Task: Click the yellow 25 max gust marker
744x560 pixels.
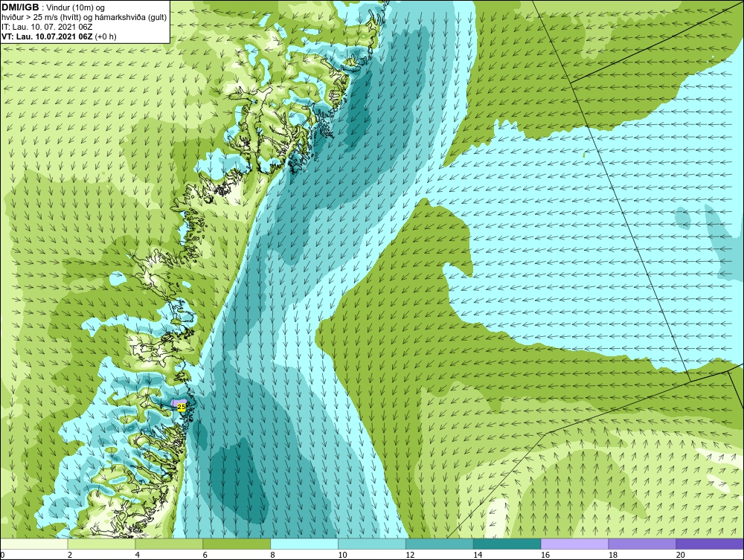Action: click(181, 407)
